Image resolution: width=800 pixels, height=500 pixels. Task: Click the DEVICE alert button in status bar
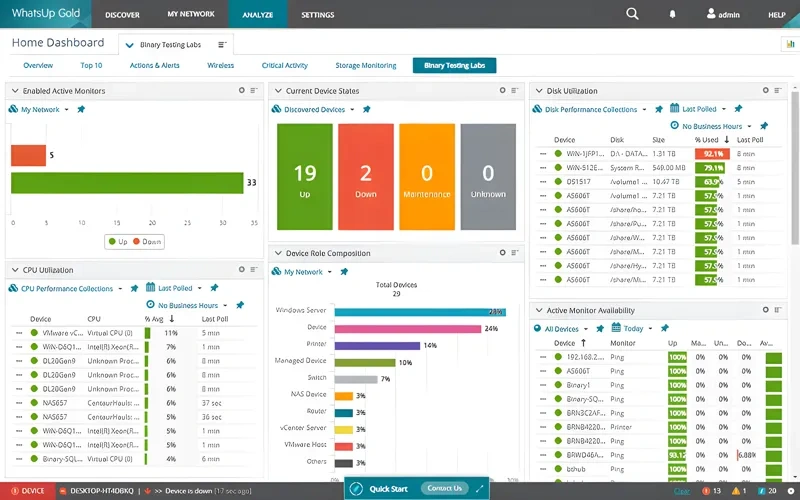(28, 491)
